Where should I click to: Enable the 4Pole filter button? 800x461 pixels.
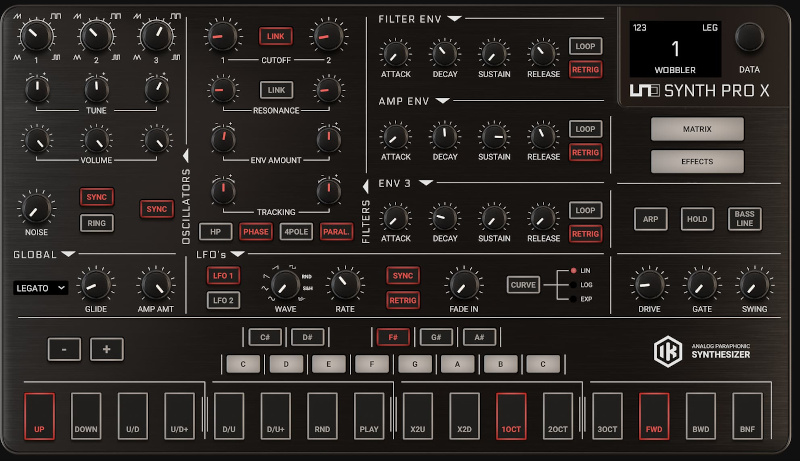(x=296, y=232)
